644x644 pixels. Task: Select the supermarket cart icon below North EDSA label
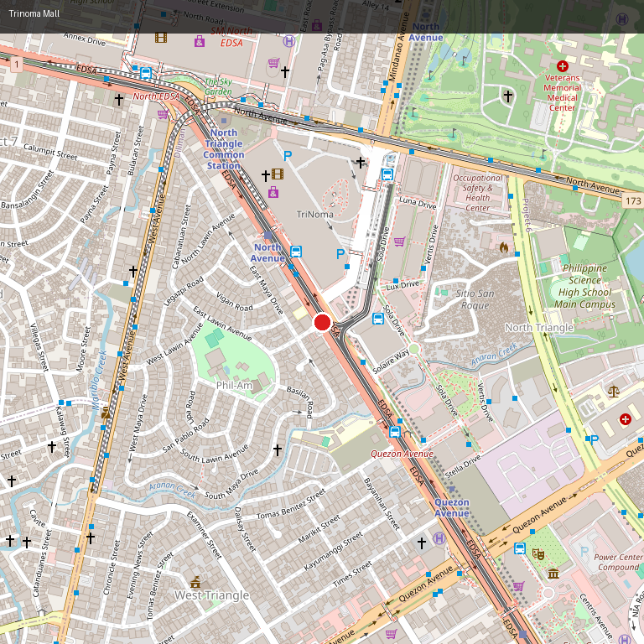coord(163,114)
